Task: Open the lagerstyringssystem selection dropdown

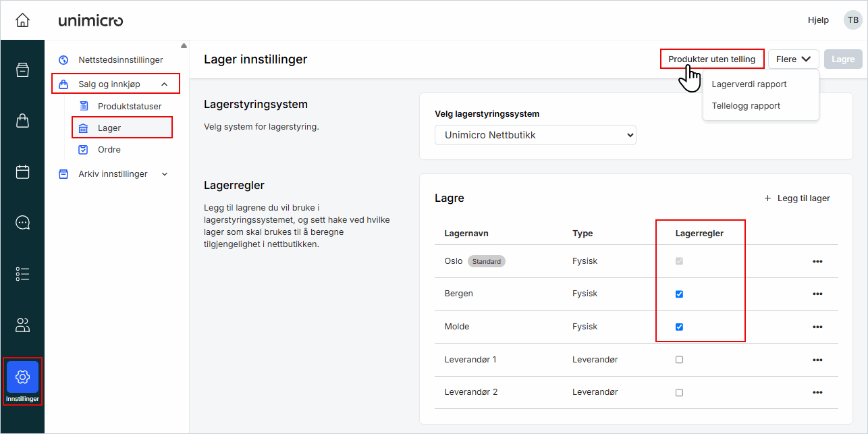Action: pos(535,135)
